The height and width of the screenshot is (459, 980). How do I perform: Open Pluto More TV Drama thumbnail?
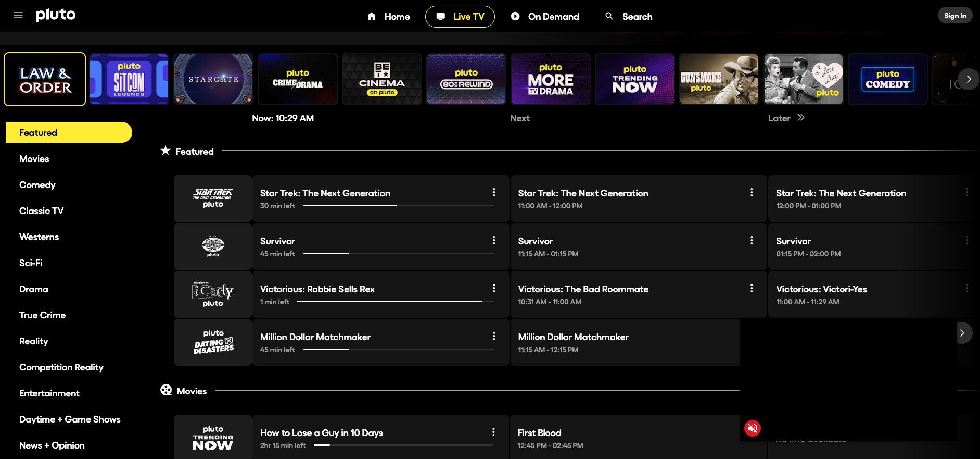pos(551,79)
